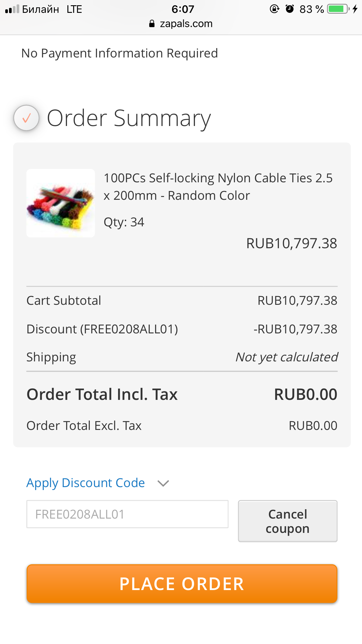Tap the Order Total Incl. Tax row
The image size is (362, 644).
182,394
